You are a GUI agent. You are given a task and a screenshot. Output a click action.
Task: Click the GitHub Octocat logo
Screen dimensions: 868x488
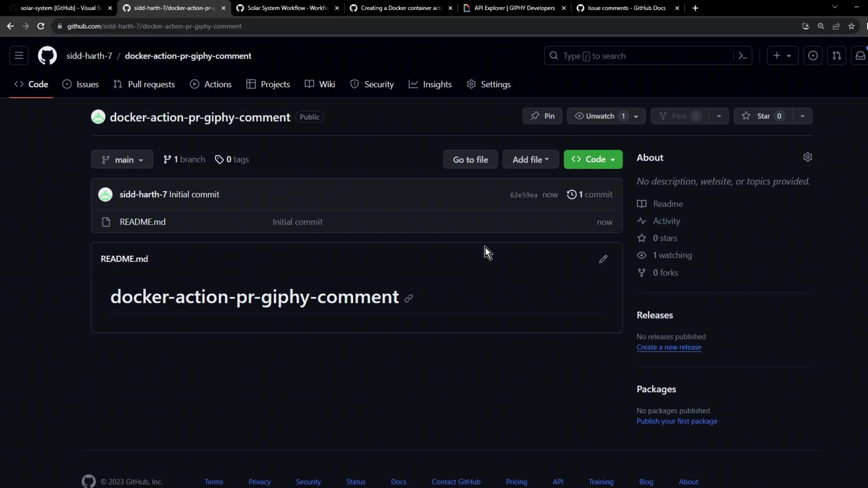pos(47,56)
